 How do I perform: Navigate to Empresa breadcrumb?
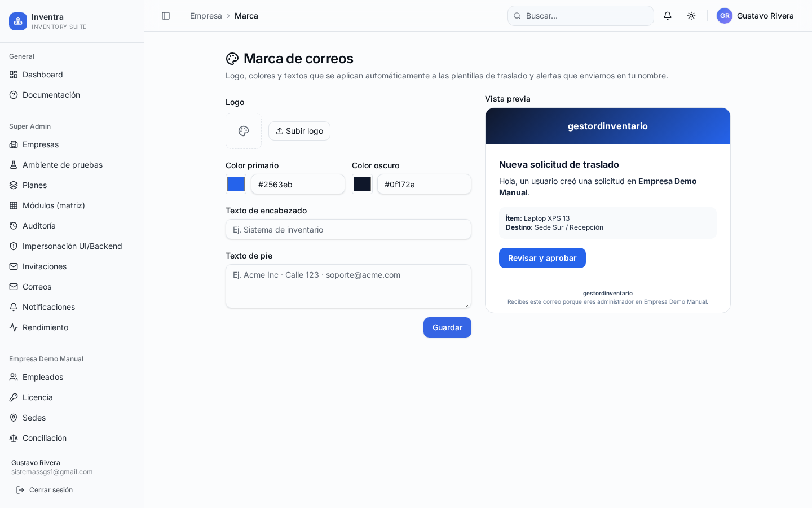(206, 16)
